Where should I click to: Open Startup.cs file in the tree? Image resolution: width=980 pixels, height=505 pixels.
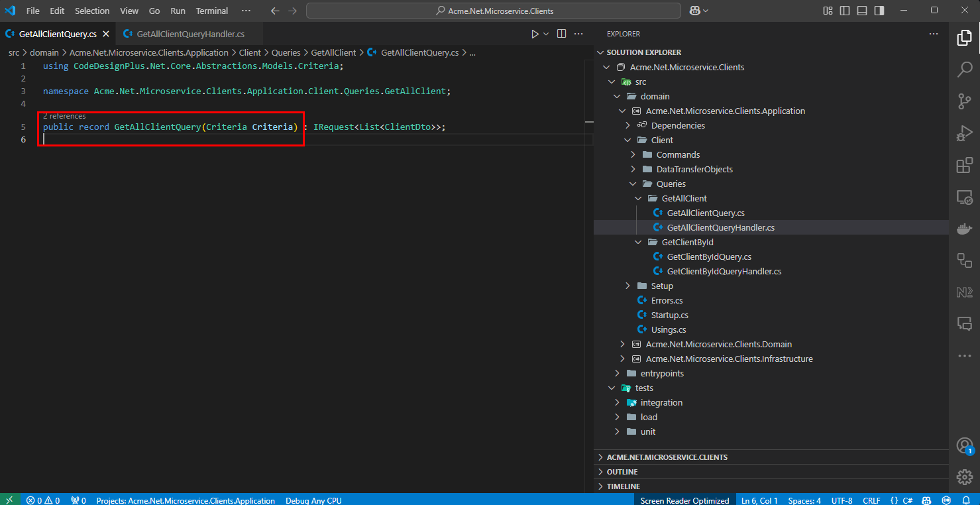pyautogui.click(x=669, y=315)
